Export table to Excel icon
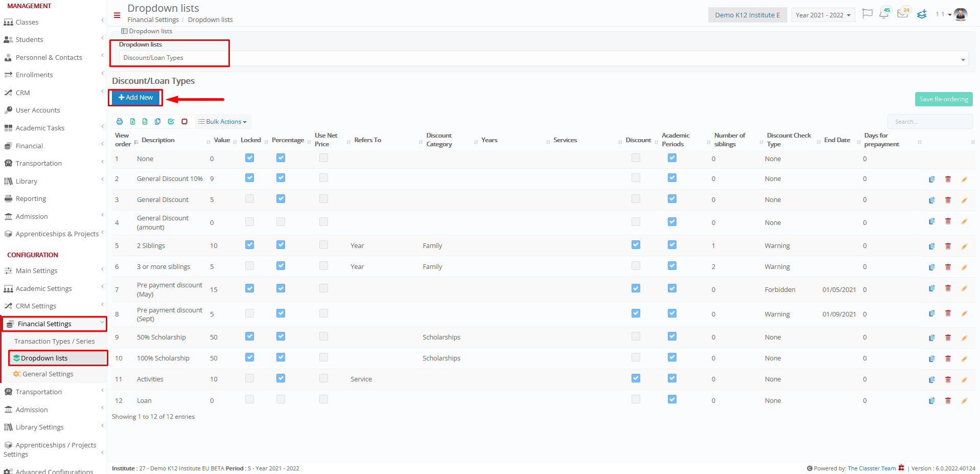980x474 pixels. pyautogui.click(x=132, y=122)
